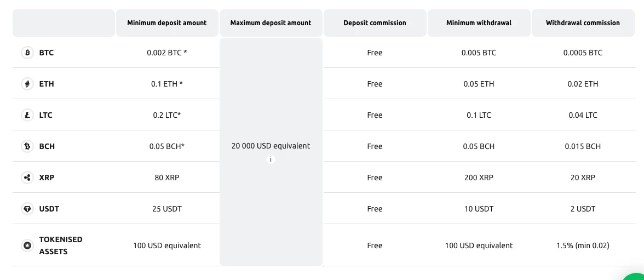Select the Maximum deposit amount column header

coord(271,23)
